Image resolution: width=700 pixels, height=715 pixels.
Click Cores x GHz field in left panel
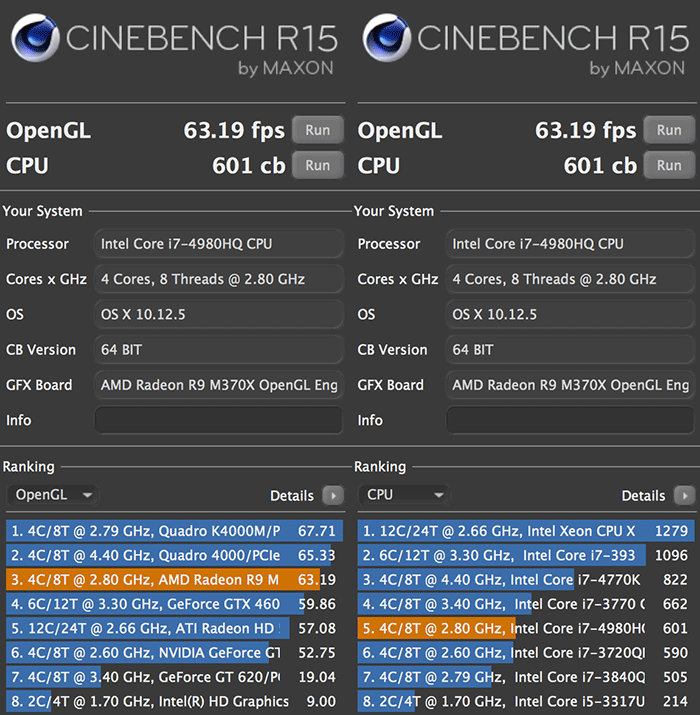tap(218, 279)
